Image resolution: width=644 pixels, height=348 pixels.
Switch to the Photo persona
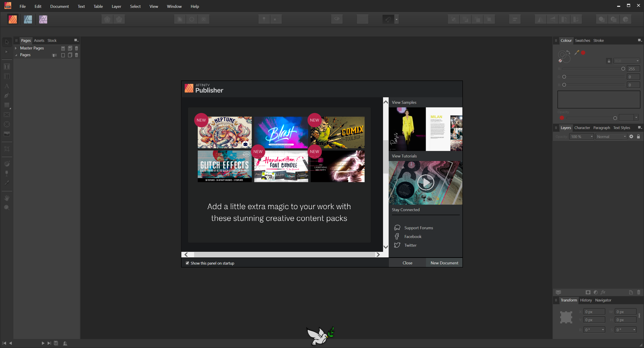(43, 19)
